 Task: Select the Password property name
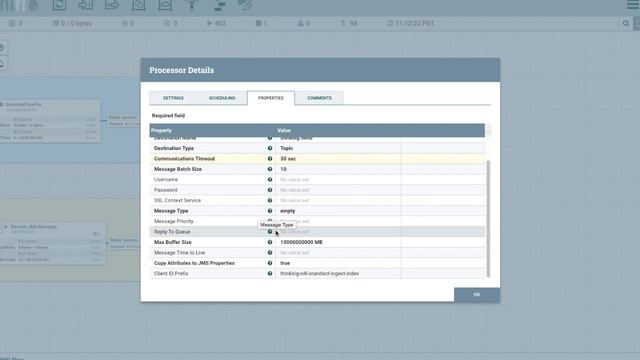tap(166, 190)
